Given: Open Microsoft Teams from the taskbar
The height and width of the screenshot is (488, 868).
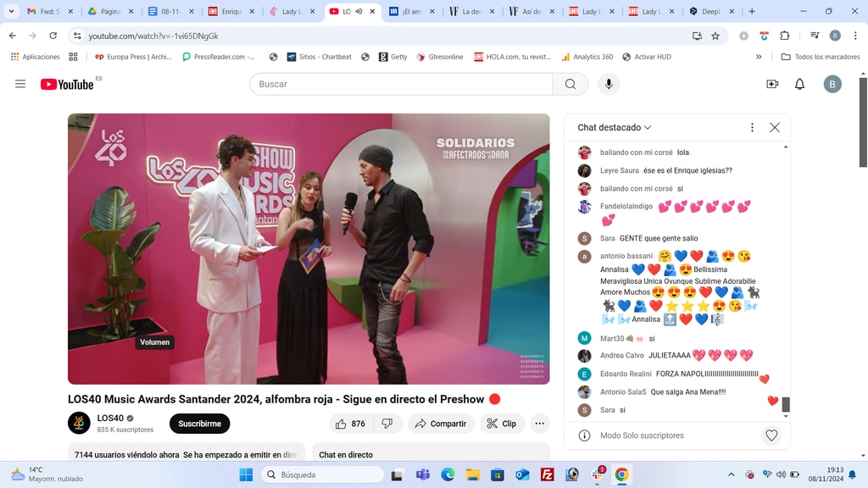Looking at the screenshot, I should [x=423, y=474].
